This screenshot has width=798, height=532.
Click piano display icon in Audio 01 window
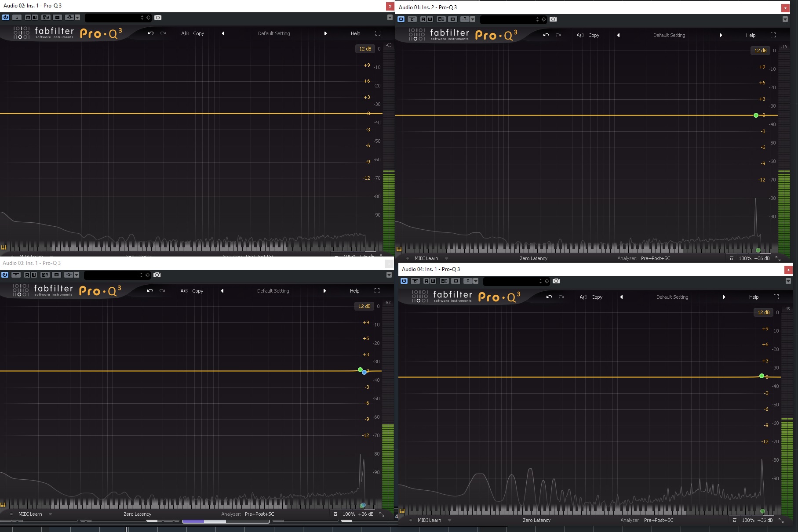click(399, 249)
